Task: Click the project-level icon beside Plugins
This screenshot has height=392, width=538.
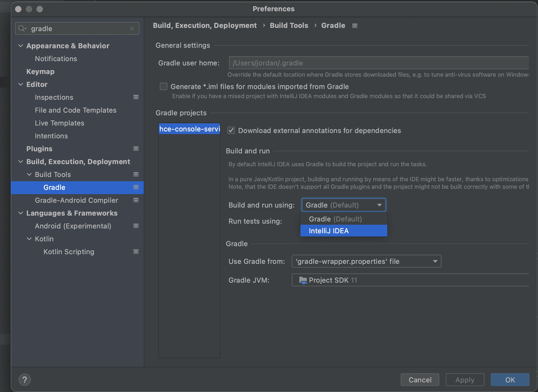Action: point(136,149)
